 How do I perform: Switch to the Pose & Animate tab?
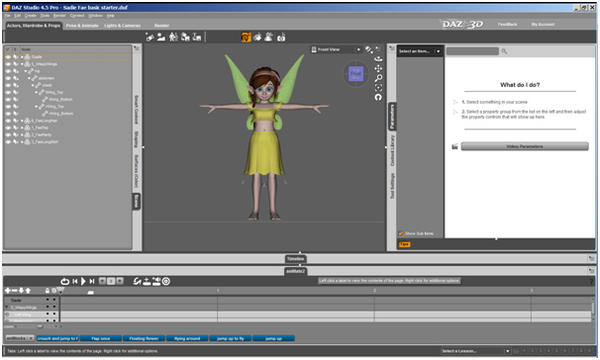pos(82,26)
